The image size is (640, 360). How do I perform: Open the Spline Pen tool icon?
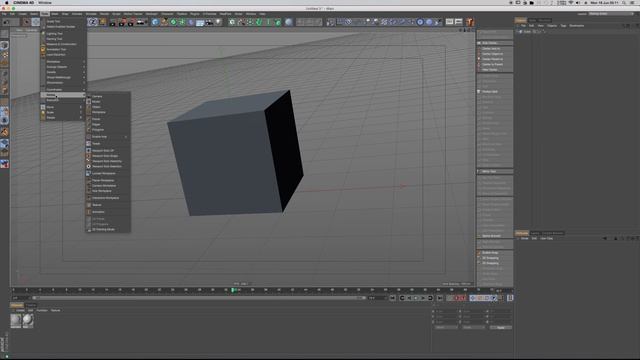coord(164,22)
